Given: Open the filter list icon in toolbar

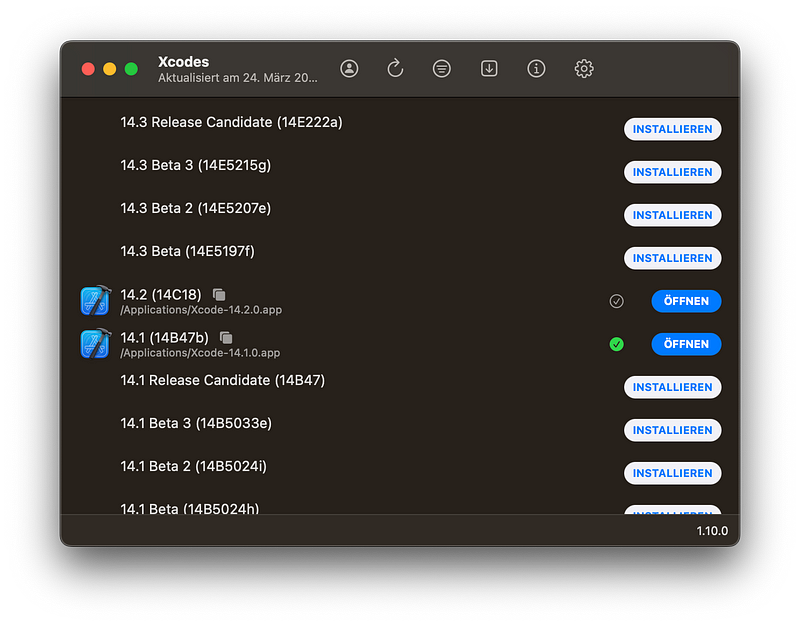Looking at the screenshot, I should (442, 68).
